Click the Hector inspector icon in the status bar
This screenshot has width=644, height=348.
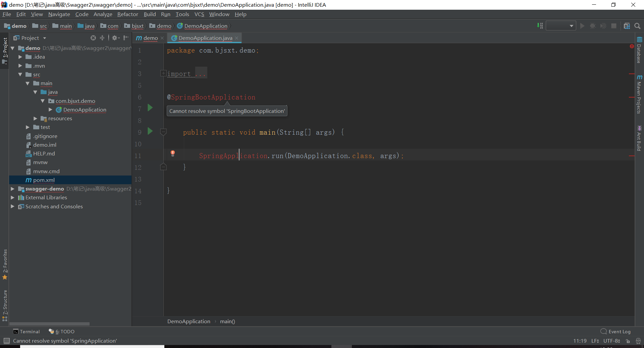(x=638, y=341)
